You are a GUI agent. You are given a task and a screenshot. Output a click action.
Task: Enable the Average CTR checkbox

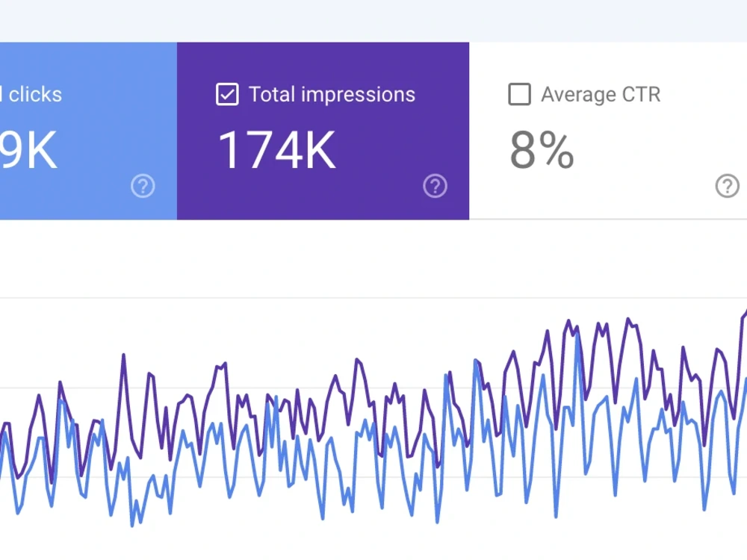[x=519, y=94]
